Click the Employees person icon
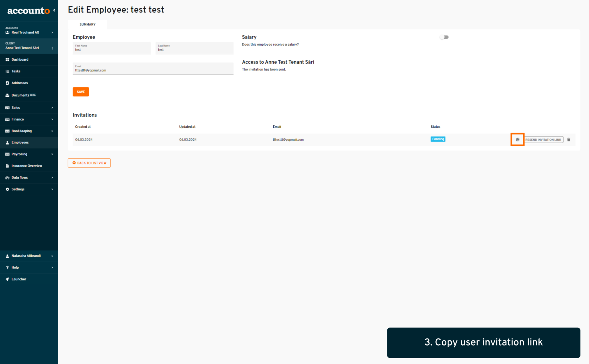The height and width of the screenshot is (364, 589). (7, 143)
